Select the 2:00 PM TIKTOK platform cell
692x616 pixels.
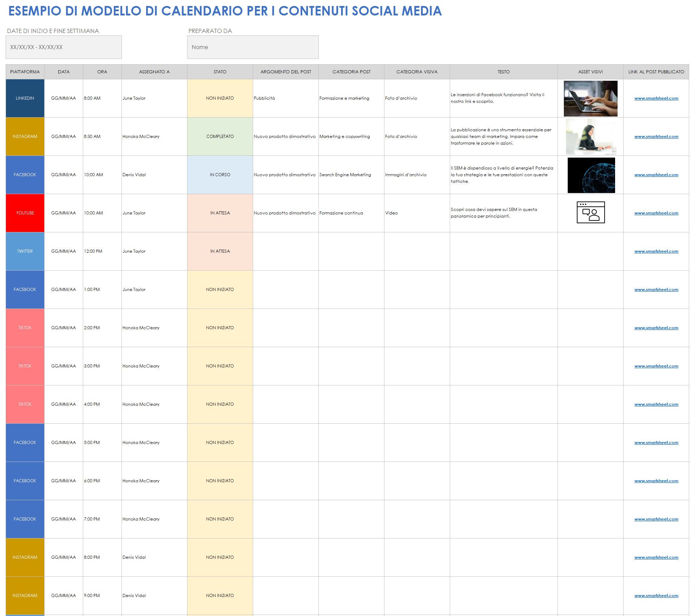tap(25, 328)
